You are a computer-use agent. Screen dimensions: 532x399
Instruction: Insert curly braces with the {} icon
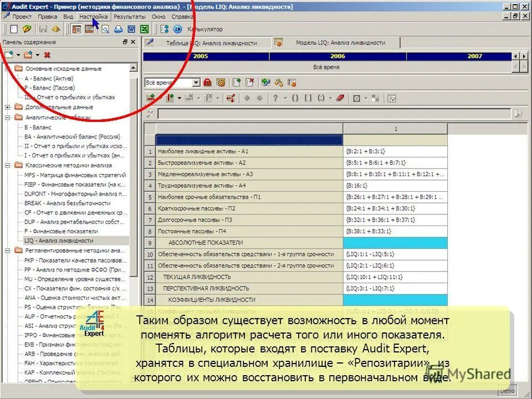coord(295,99)
